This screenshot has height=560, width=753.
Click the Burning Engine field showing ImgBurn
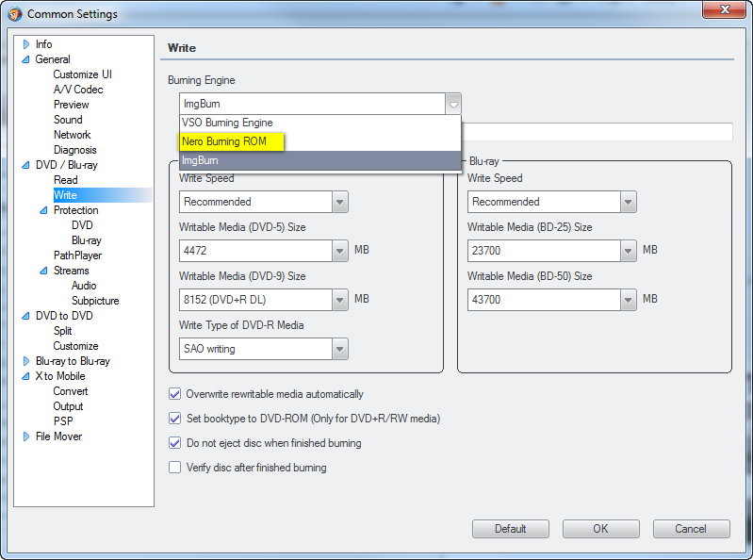[x=313, y=104]
